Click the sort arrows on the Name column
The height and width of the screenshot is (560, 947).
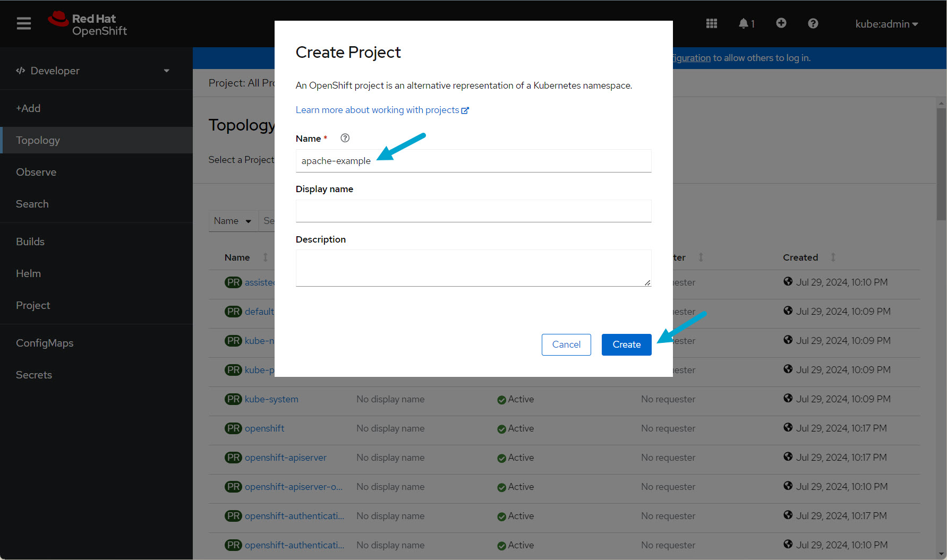266,257
